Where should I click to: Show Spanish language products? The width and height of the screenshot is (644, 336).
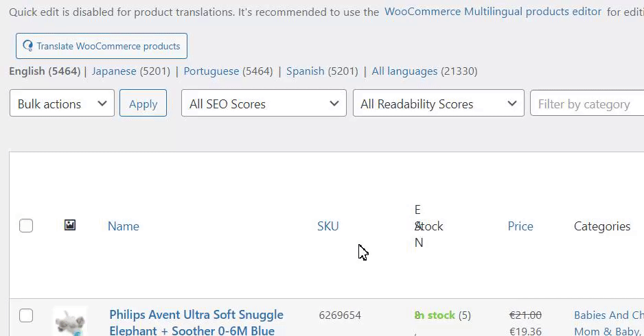coord(305,71)
